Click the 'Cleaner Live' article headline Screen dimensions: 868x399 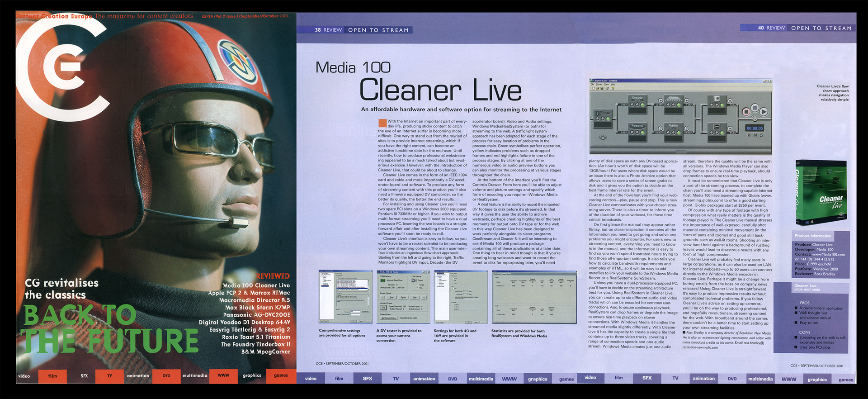pos(440,90)
